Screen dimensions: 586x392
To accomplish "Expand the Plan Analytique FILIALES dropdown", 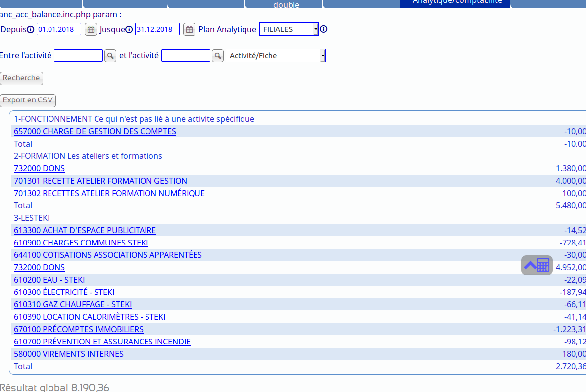I will tap(289, 29).
